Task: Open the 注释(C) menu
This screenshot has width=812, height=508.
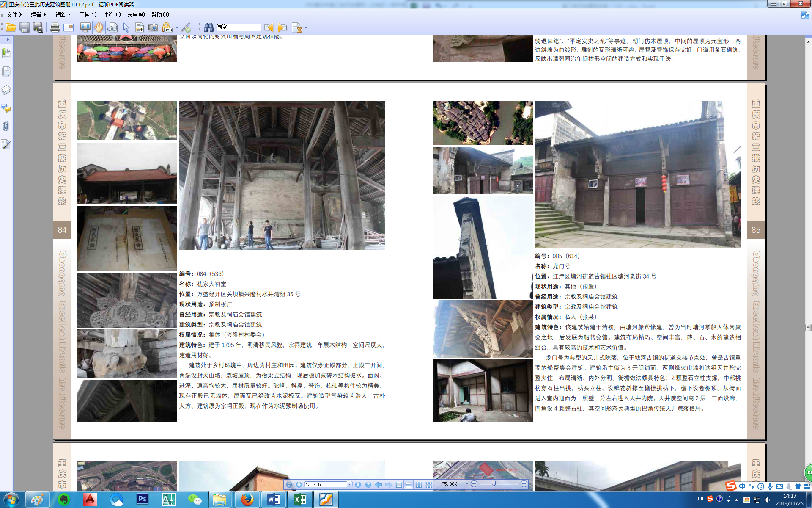Action: [x=112, y=14]
